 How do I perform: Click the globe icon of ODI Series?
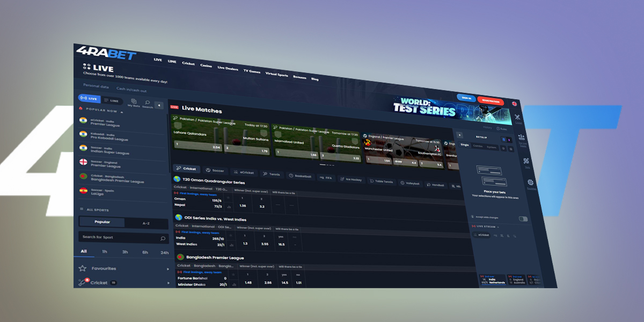[178, 217]
